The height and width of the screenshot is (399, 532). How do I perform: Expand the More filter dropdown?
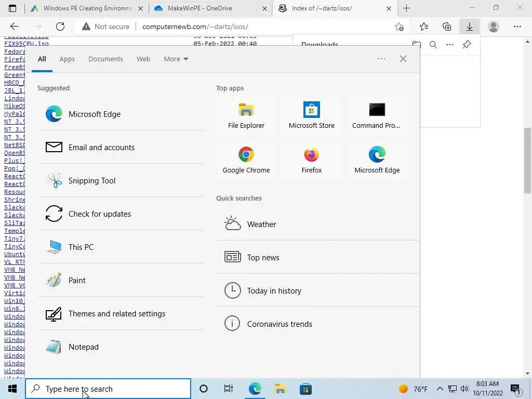(x=176, y=59)
